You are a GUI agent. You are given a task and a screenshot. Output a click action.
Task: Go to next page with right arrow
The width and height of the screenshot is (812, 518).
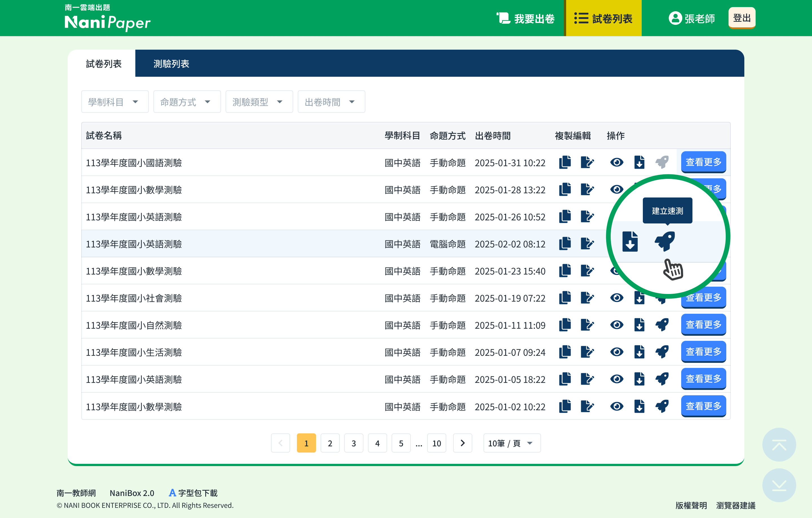(463, 443)
